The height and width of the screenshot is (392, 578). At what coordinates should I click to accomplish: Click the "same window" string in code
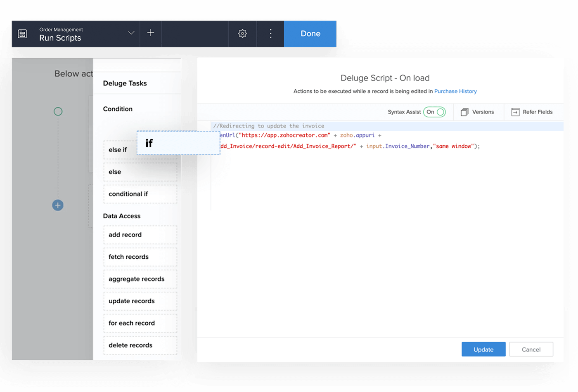point(453,146)
